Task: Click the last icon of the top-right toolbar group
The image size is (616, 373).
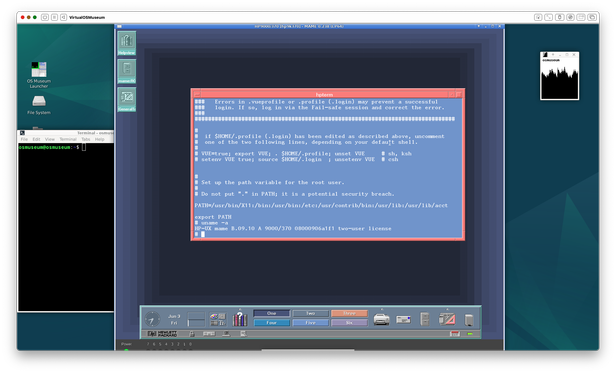Action: [592, 17]
